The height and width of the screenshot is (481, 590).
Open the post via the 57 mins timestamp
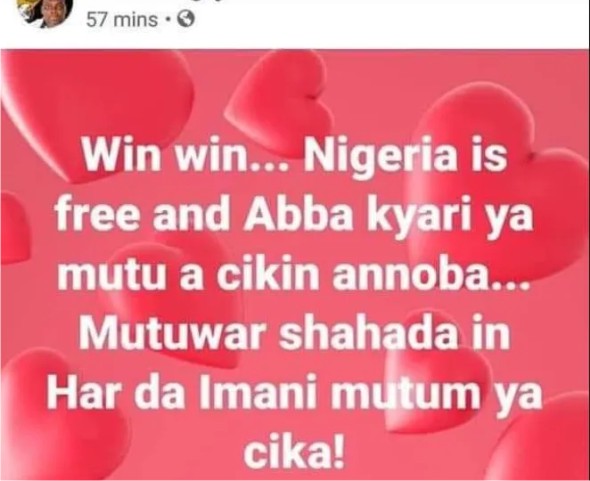122,20
